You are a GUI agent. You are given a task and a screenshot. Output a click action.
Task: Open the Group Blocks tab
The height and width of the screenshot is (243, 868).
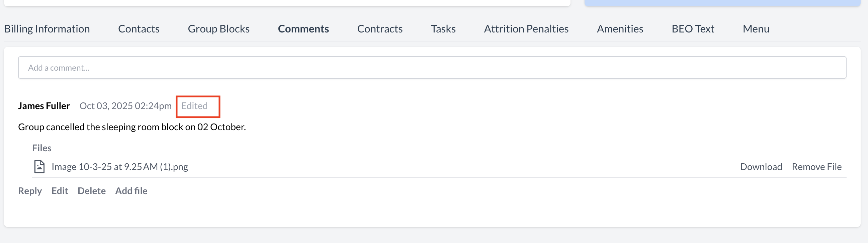[219, 29]
